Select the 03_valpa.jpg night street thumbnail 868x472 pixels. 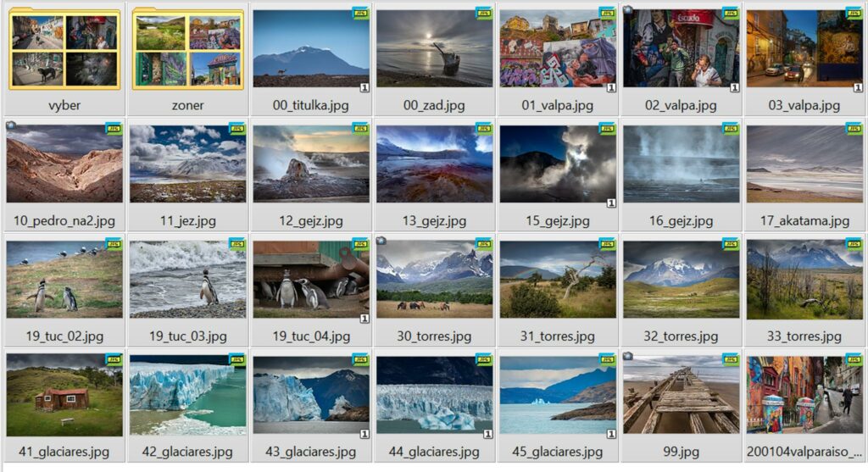click(x=804, y=48)
